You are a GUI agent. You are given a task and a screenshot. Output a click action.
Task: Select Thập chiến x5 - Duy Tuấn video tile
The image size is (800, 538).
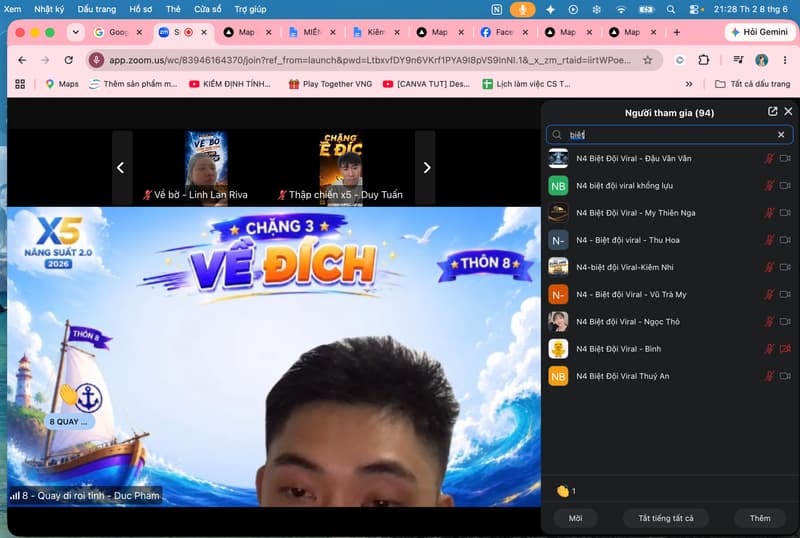[341, 168]
